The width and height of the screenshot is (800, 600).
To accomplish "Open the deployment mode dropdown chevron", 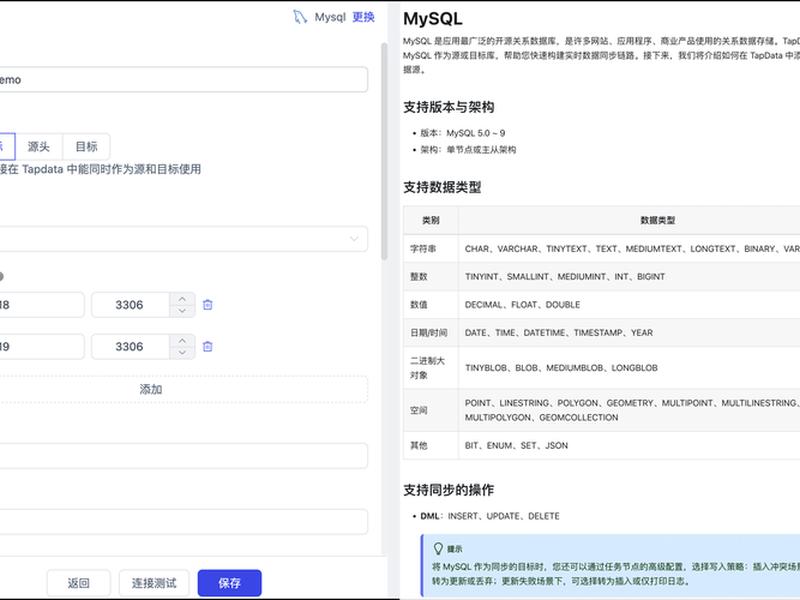I will (x=354, y=238).
